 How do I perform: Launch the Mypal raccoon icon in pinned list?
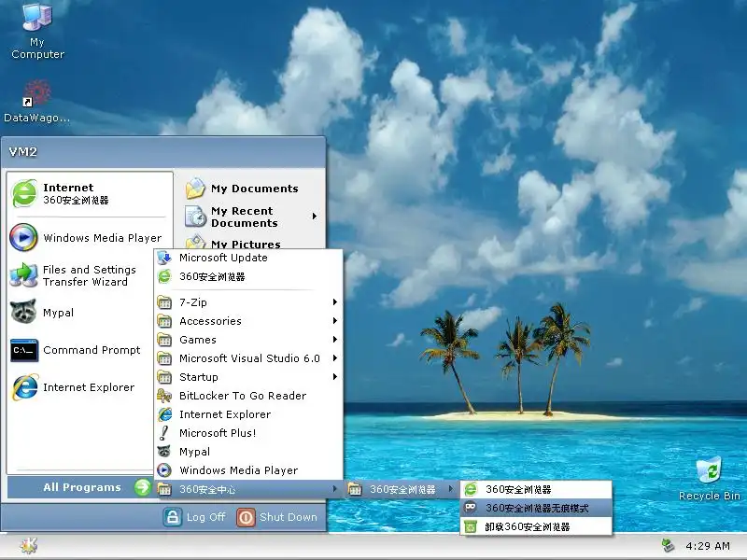(24, 312)
